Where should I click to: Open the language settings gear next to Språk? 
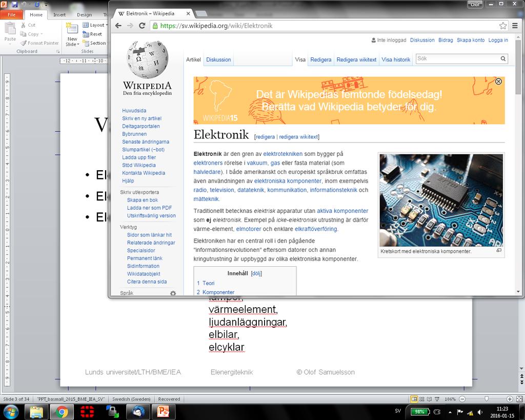pos(173,293)
